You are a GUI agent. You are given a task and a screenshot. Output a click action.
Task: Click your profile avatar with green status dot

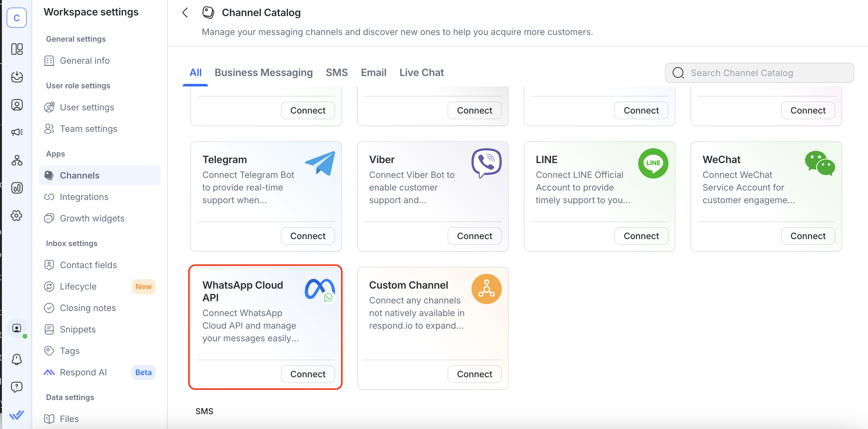pyautogui.click(x=17, y=328)
